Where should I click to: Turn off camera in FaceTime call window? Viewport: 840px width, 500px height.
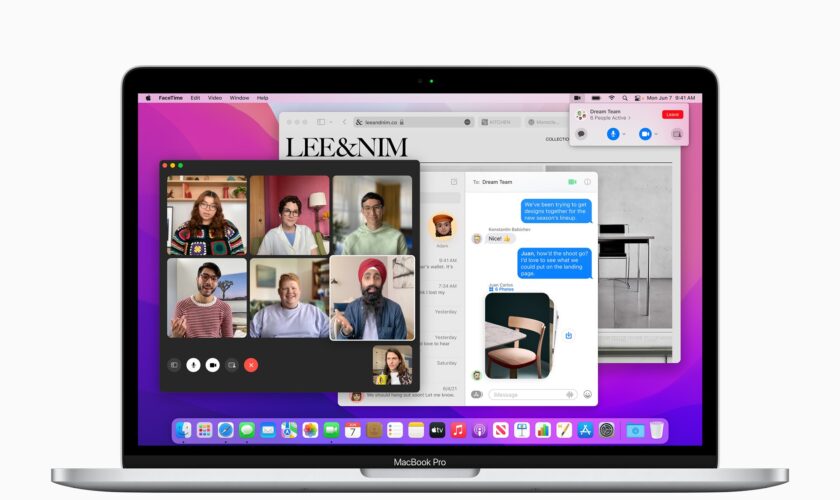pyautogui.click(x=213, y=365)
